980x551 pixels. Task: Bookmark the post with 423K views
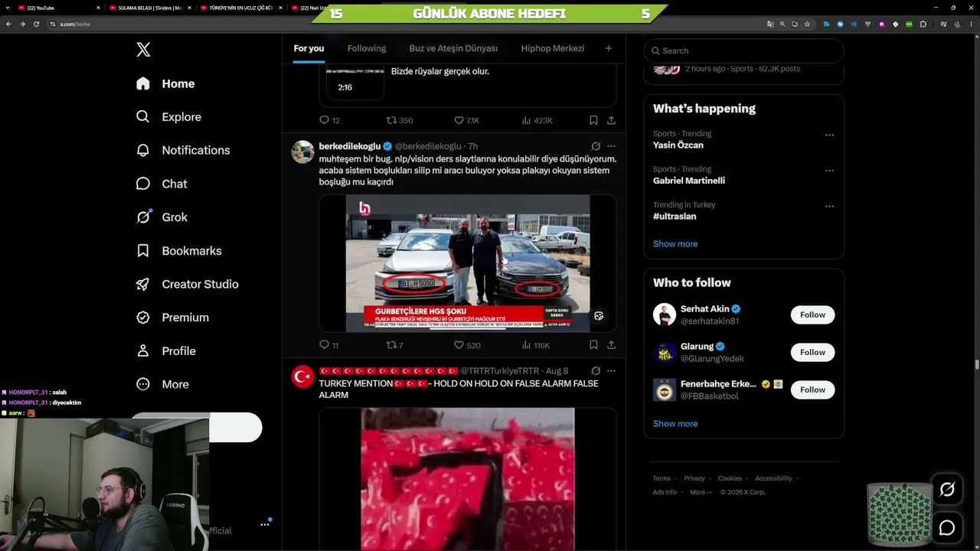593,120
